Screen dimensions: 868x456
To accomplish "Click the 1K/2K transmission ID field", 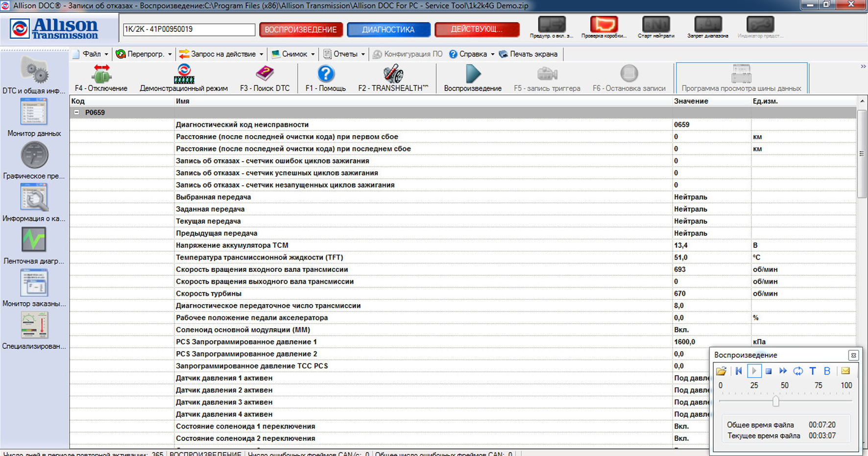I will [189, 29].
